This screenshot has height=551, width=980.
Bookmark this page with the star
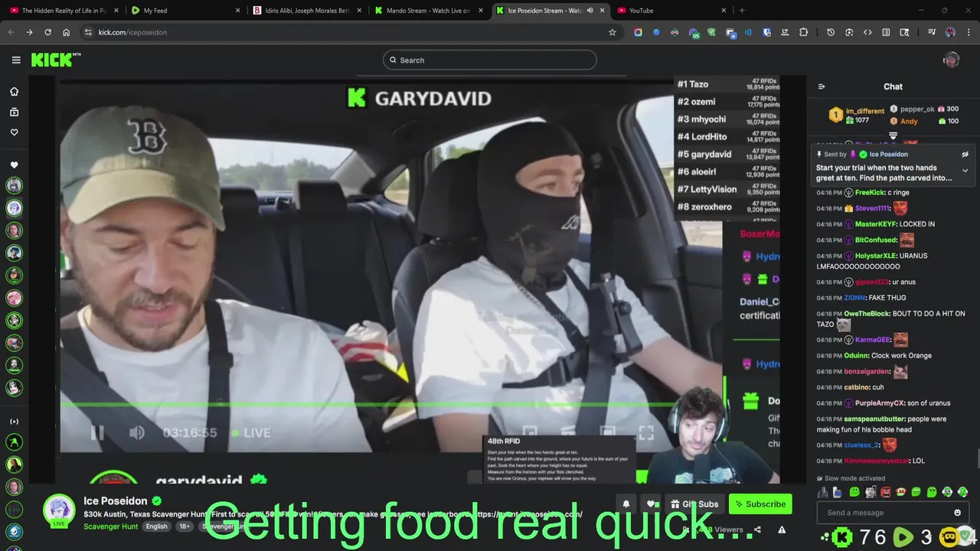click(612, 32)
